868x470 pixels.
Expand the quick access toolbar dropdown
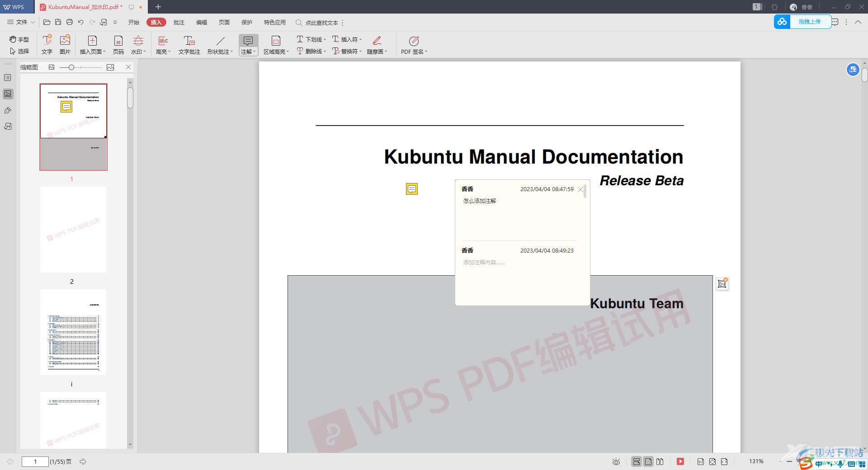coord(115,22)
